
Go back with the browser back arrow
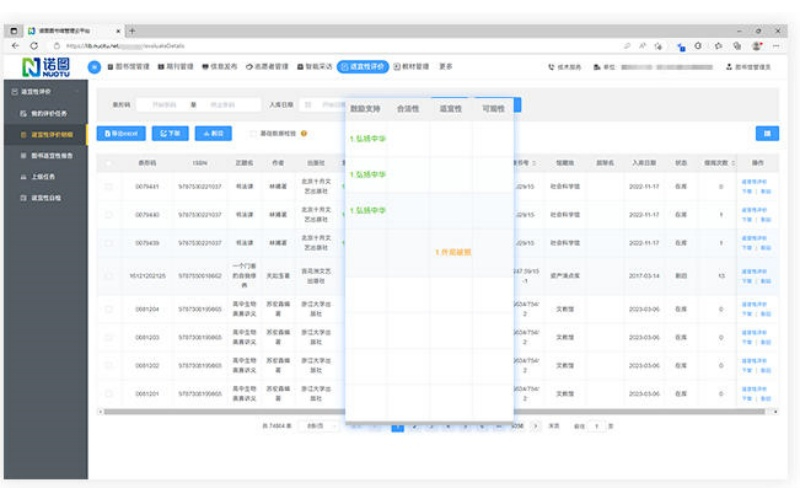point(15,46)
